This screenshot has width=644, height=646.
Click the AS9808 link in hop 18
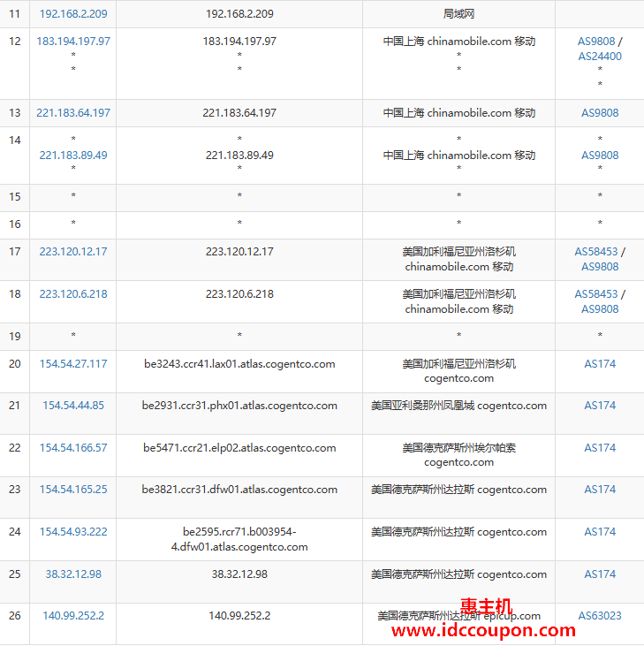(x=600, y=309)
